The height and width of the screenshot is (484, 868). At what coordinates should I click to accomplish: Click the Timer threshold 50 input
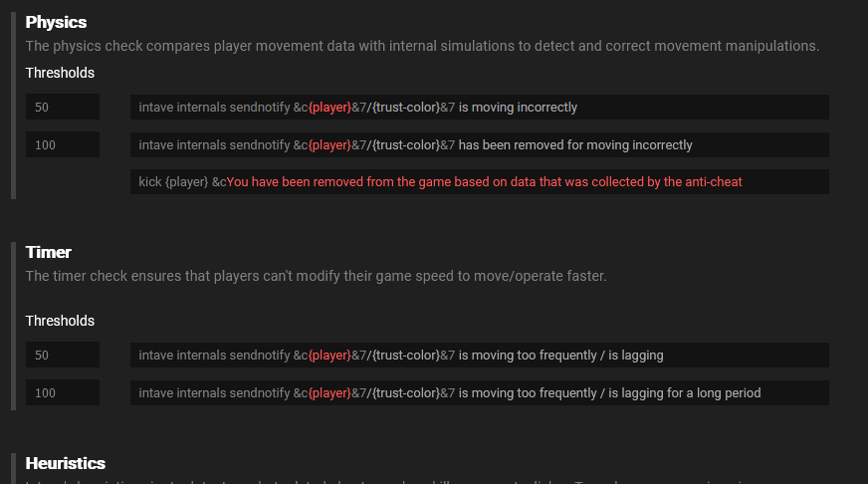click(x=62, y=356)
